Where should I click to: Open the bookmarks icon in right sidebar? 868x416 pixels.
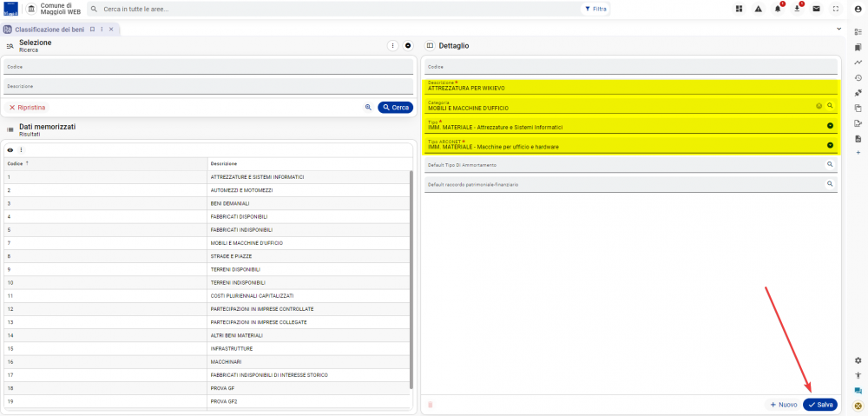(858, 48)
